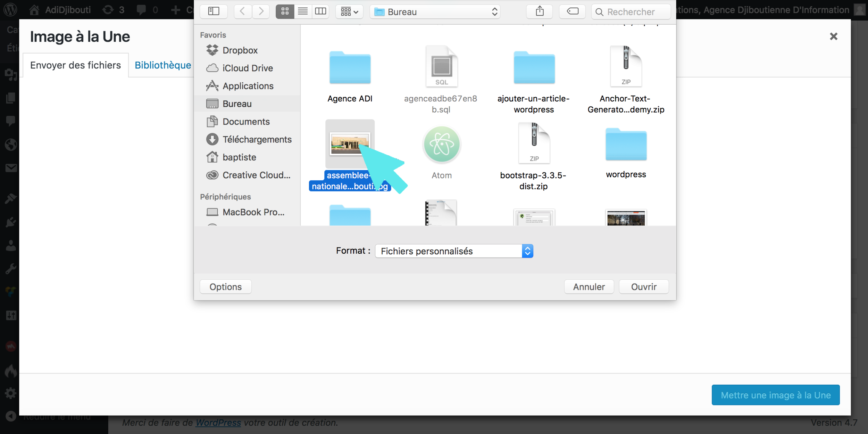The image size is (868, 434).
Task: Open the item arrangement dropdown
Action: point(349,11)
